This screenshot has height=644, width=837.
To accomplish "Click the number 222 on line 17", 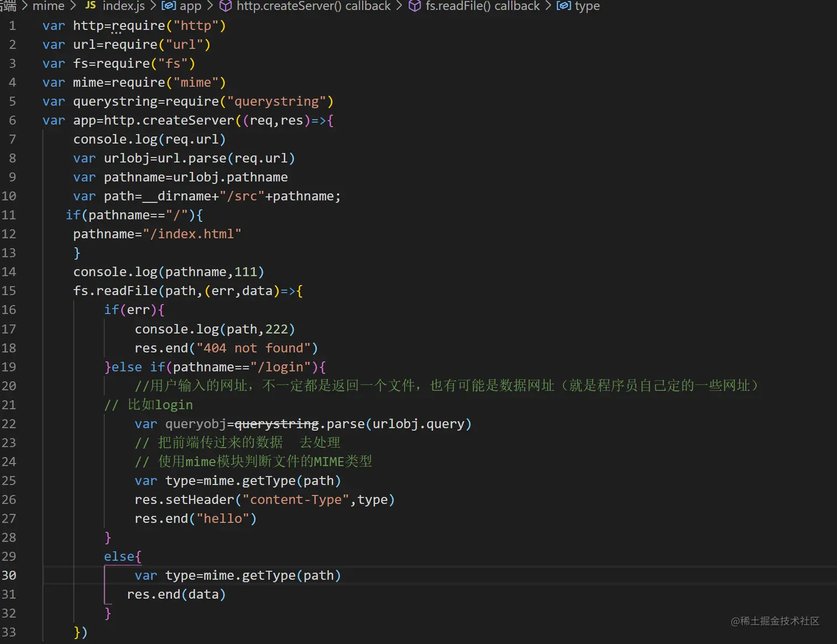I will tap(276, 329).
